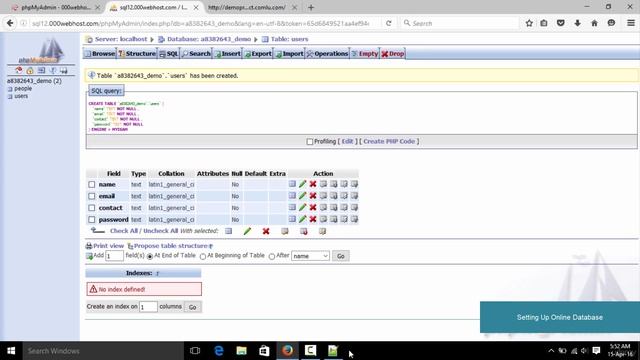Click the browse icon beside users table
Viewport: 640px width, 360px height.
tap(10, 96)
